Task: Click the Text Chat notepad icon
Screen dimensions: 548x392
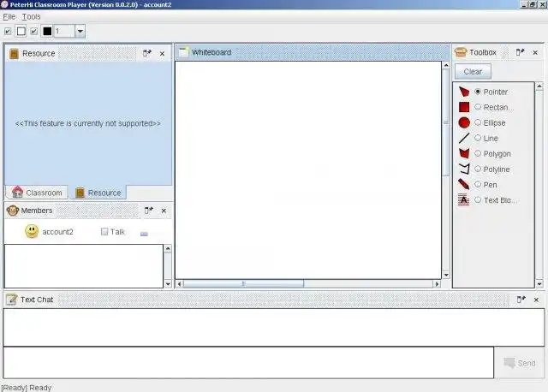Action: [11, 300]
